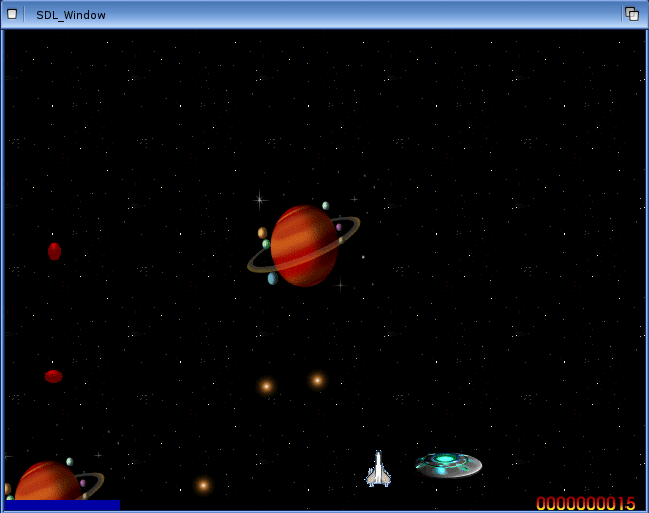The height and width of the screenshot is (513, 649).
Task: Click the right orb of the orange pair
Action: tap(317, 380)
